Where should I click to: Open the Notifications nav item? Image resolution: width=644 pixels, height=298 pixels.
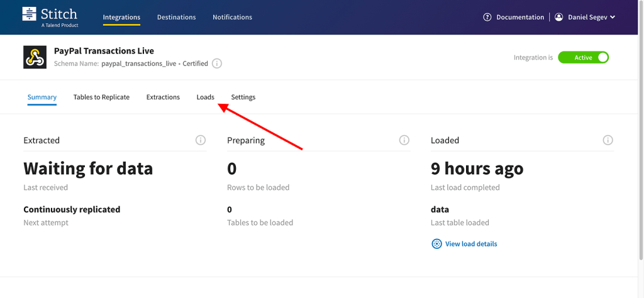coord(233,17)
